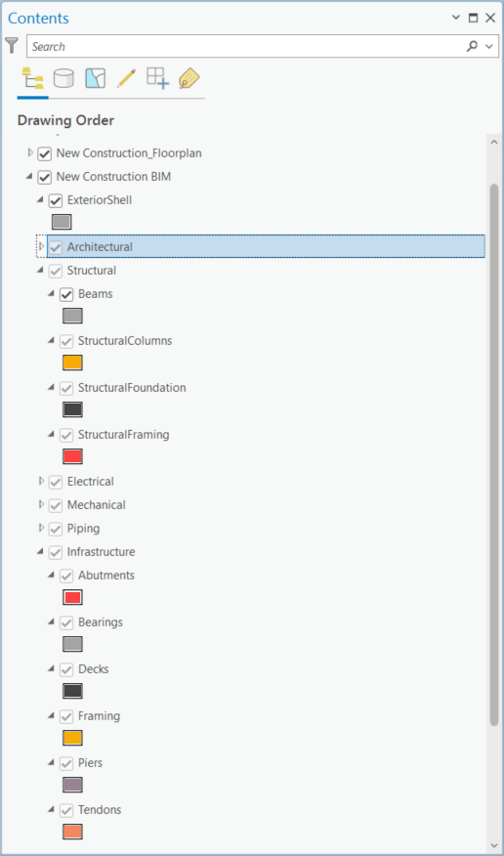Select List By Drawing Order icon

click(x=32, y=78)
